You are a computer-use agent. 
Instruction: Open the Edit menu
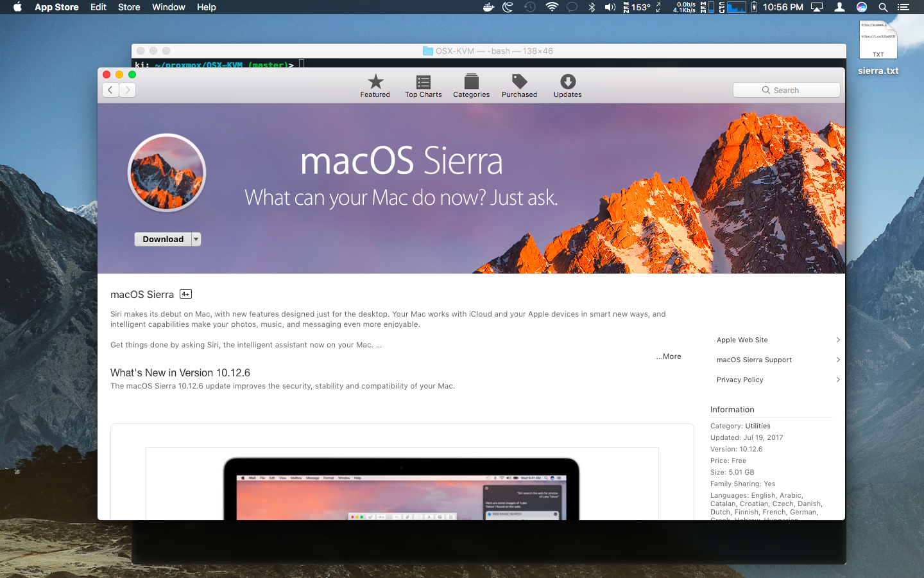(98, 7)
